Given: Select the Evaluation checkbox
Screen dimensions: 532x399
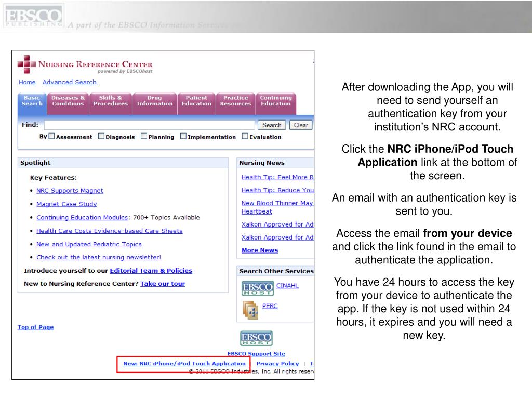Looking at the screenshot, I should pos(245,136).
